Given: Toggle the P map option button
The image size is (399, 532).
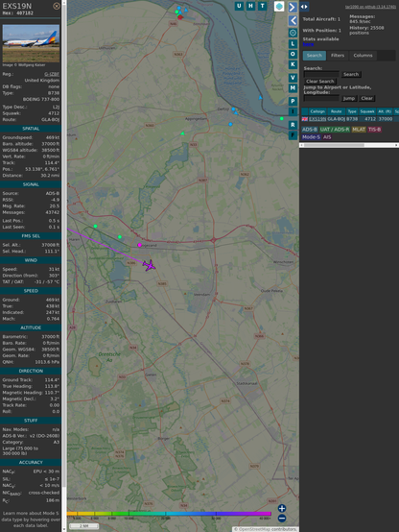Looking at the screenshot, I should 293,101.
